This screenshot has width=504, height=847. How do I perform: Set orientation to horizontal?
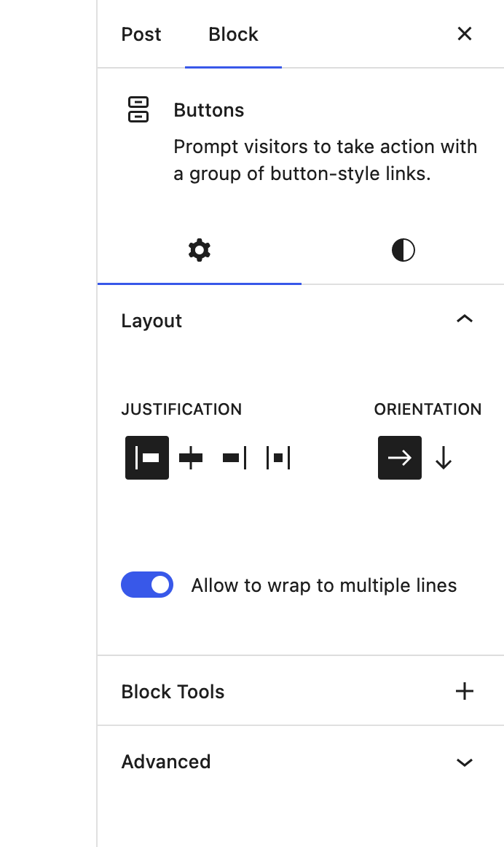pyautogui.click(x=399, y=458)
